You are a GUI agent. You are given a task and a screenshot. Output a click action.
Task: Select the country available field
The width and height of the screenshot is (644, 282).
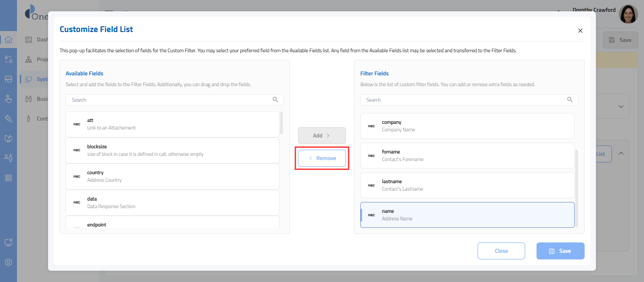[173, 177]
